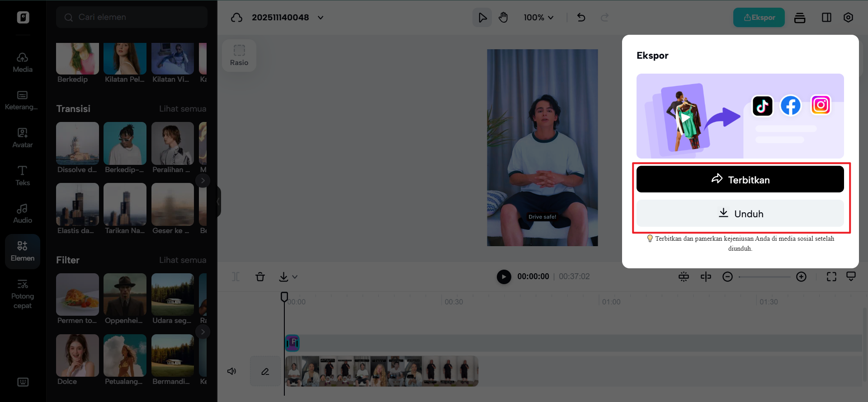Click the split clip icon
This screenshot has height=402, width=868.
706,276
